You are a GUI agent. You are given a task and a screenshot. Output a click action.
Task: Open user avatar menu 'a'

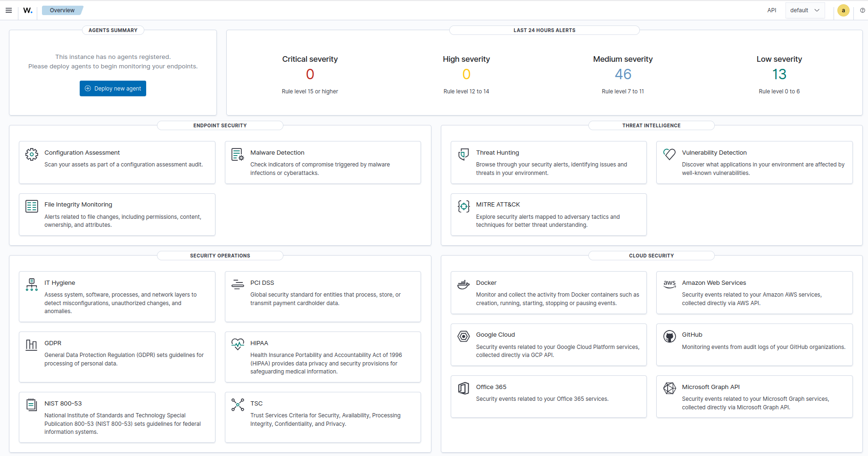coord(843,10)
